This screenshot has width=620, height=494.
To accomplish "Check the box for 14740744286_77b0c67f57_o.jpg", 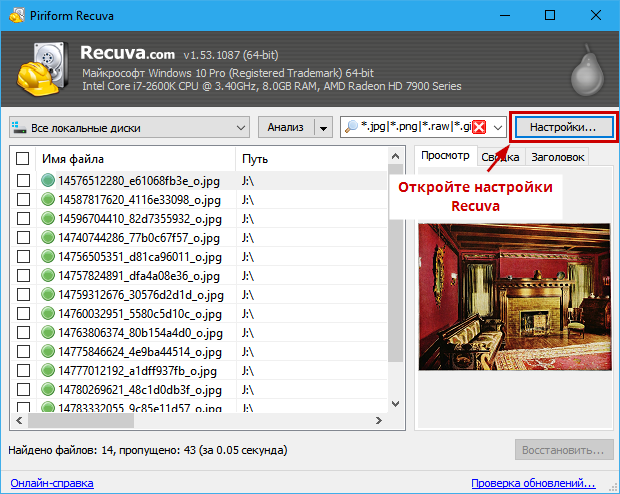I will pos(23,237).
